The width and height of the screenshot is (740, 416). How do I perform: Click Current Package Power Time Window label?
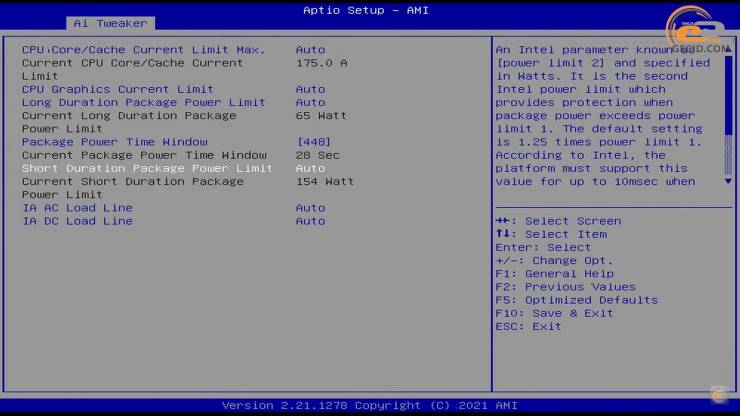pos(144,155)
